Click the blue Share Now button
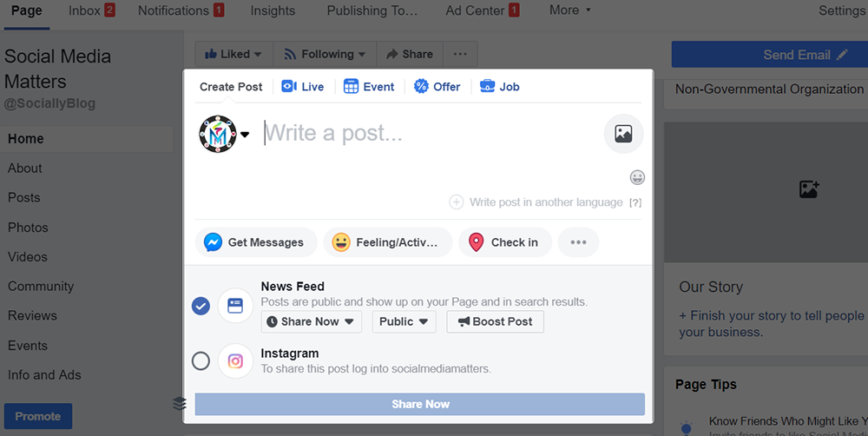Screen dimensions: 868x436 (x=419, y=405)
